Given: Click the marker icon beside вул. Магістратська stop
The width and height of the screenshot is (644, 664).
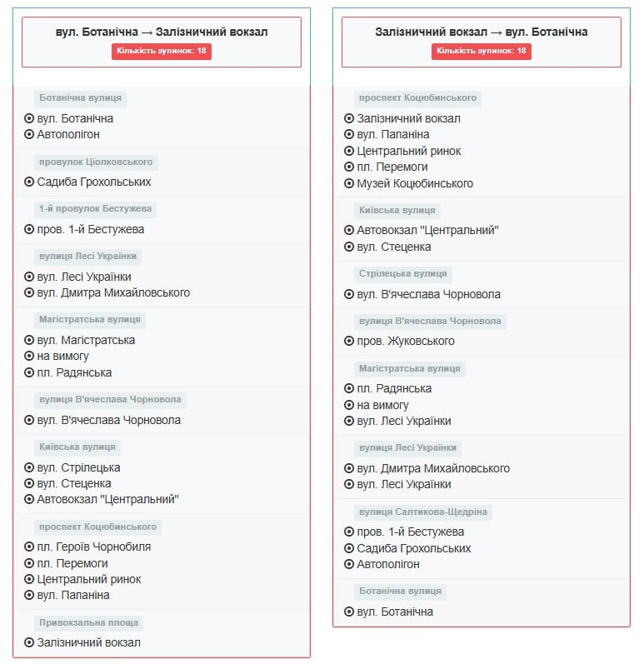Looking at the screenshot, I should tap(29, 340).
